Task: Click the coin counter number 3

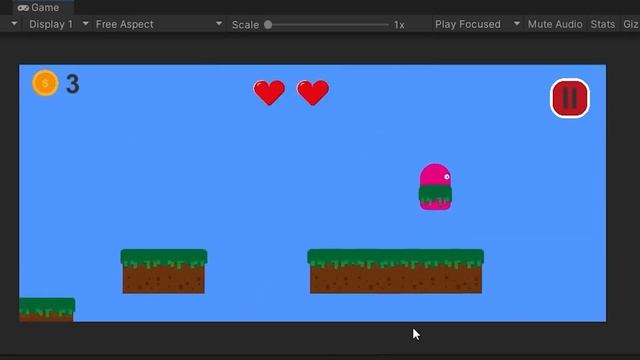Action: 73,84
